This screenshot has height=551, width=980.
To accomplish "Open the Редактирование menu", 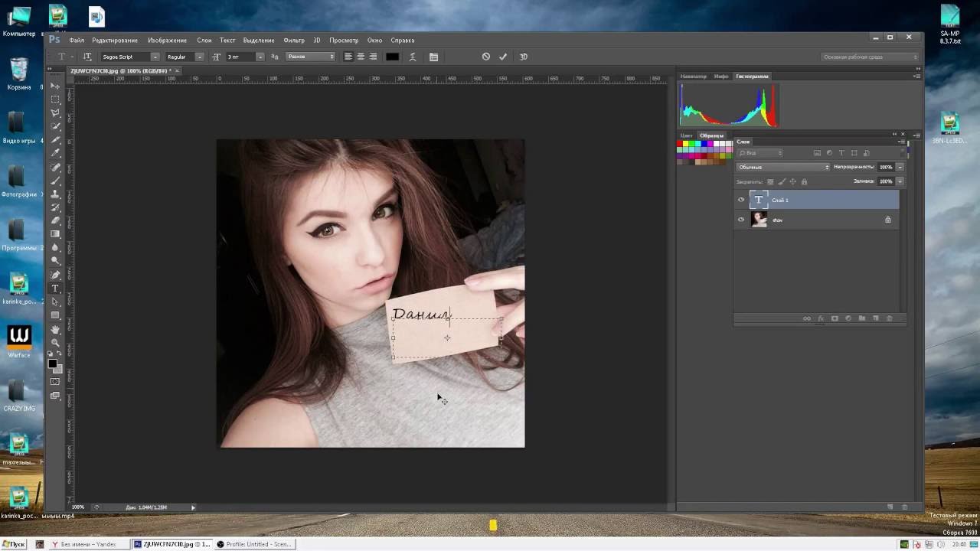I will [x=115, y=40].
